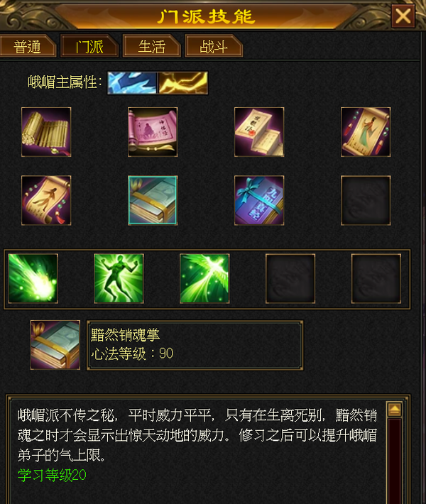426x504 pixels.
Task: Select the bamboo slip scroll skill icon
Action: tap(46, 132)
